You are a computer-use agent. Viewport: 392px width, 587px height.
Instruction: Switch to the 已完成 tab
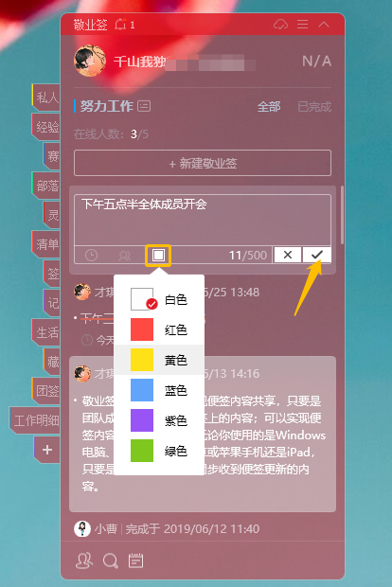point(314,107)
